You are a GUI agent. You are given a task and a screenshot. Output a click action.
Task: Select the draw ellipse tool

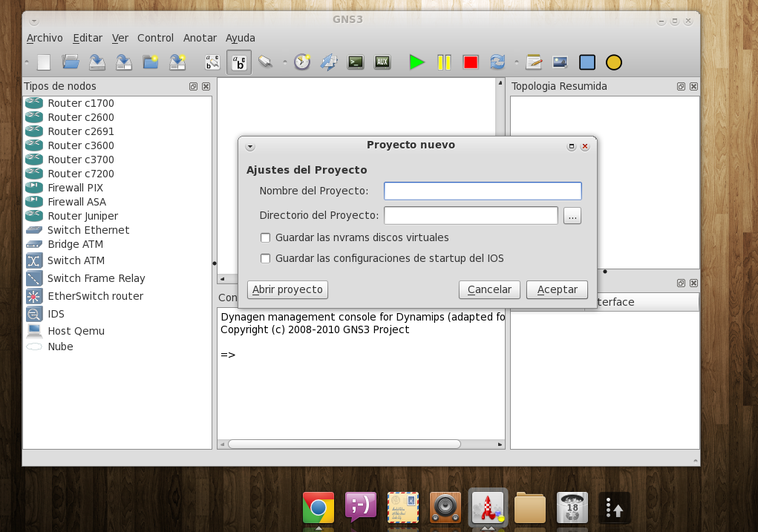coord(614,62)
